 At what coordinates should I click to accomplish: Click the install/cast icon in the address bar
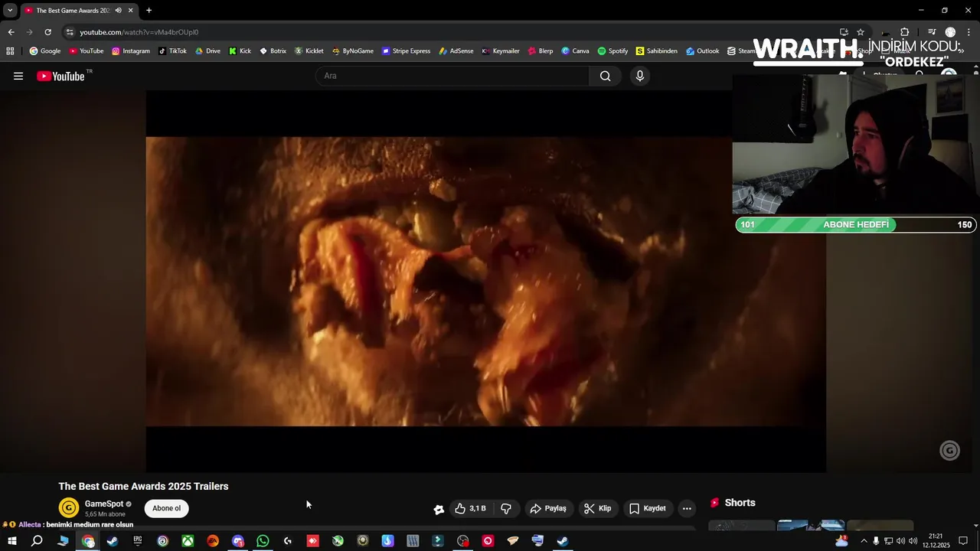pyautogui.click(x=844, y=32)
